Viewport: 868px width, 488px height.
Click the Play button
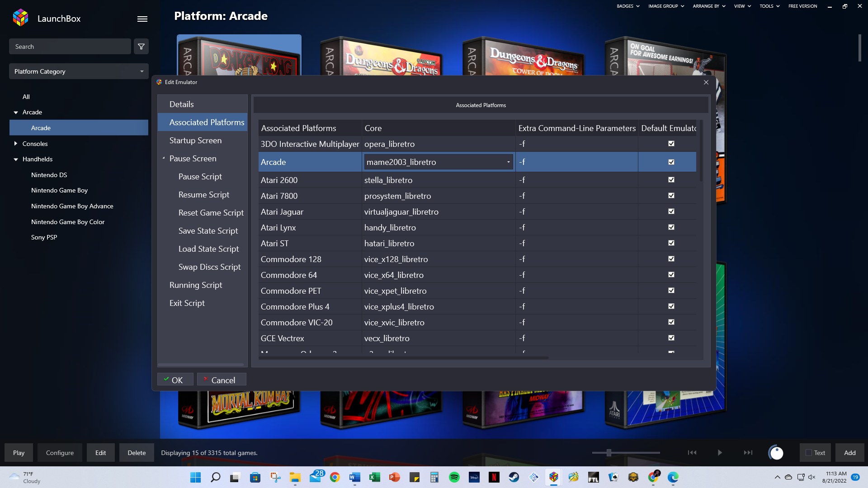pyautogui.click(x=19, y=453)
